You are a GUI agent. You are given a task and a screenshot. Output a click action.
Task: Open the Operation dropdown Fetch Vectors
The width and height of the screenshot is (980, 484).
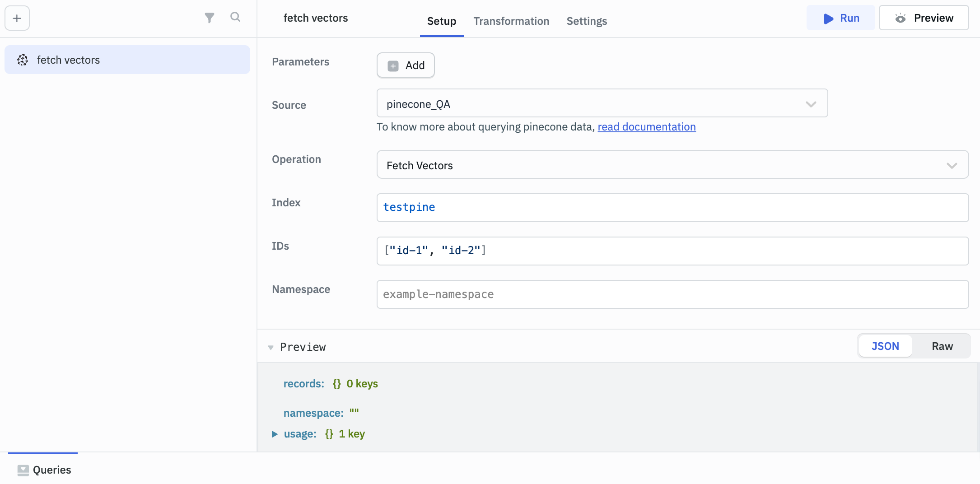[x=672, y=165]
